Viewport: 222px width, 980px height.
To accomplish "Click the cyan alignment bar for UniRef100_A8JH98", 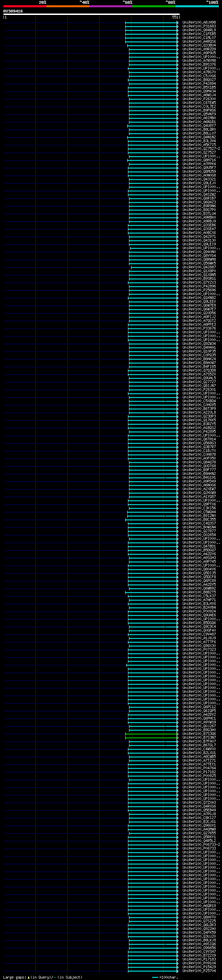I will click(x=152, y=23).
